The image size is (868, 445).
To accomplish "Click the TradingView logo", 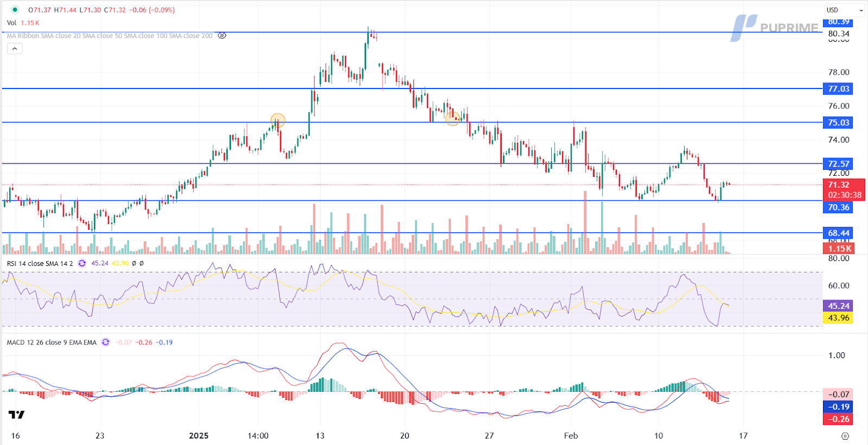I will 16,415.
